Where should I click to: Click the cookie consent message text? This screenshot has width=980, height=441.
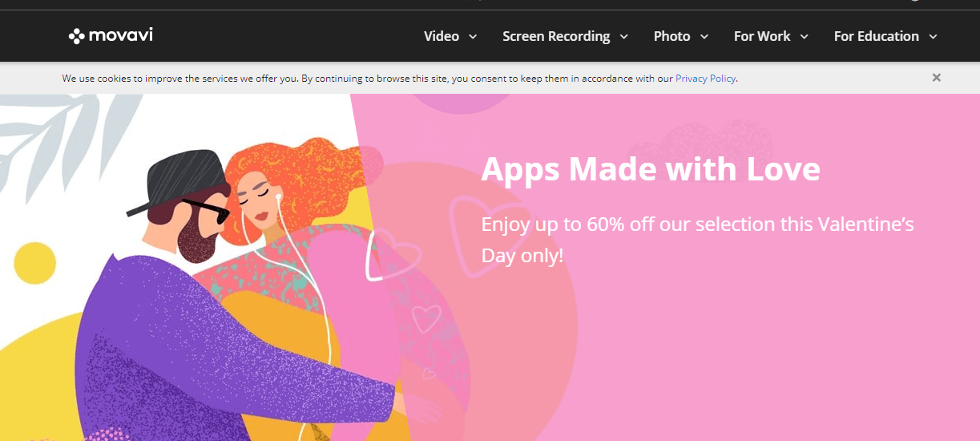pyautogui.click(x=400, y=79)
